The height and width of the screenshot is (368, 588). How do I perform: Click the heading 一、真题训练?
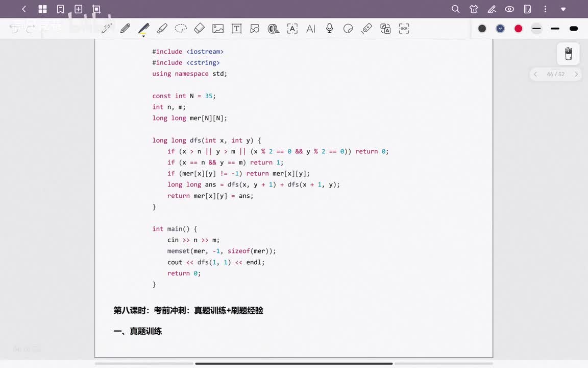(138, 331)
